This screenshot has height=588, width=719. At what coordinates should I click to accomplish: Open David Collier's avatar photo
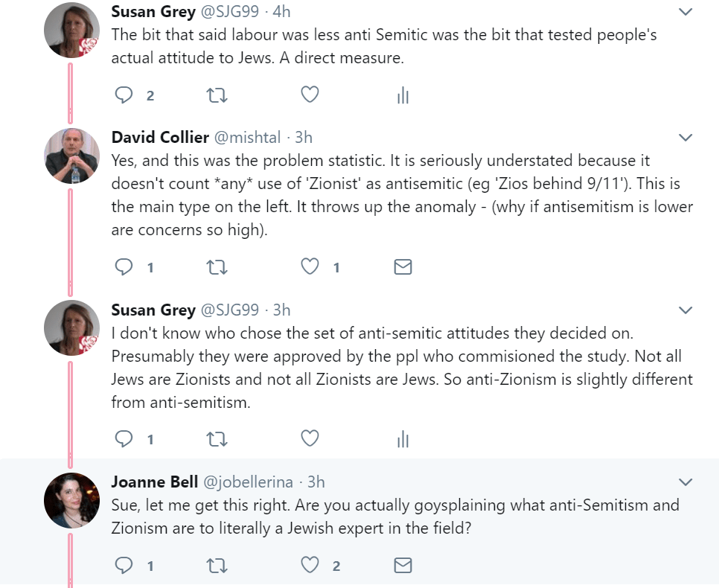[x=72, y=156]
